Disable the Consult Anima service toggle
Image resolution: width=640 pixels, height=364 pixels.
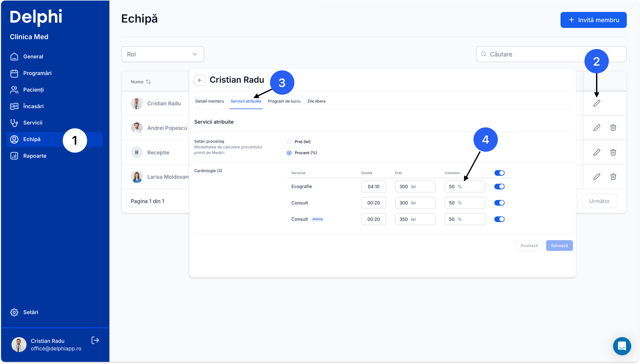click(x=499, y=219)
